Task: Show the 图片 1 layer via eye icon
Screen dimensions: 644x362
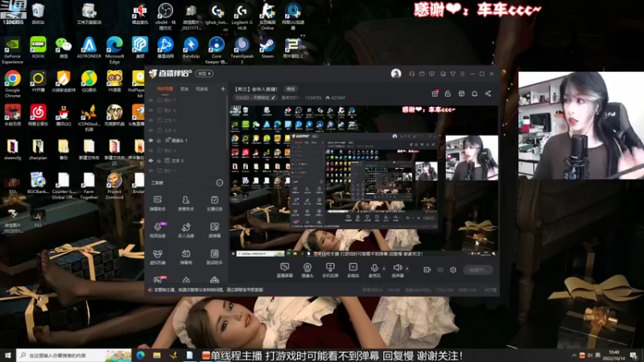Action: click(151, 171)
